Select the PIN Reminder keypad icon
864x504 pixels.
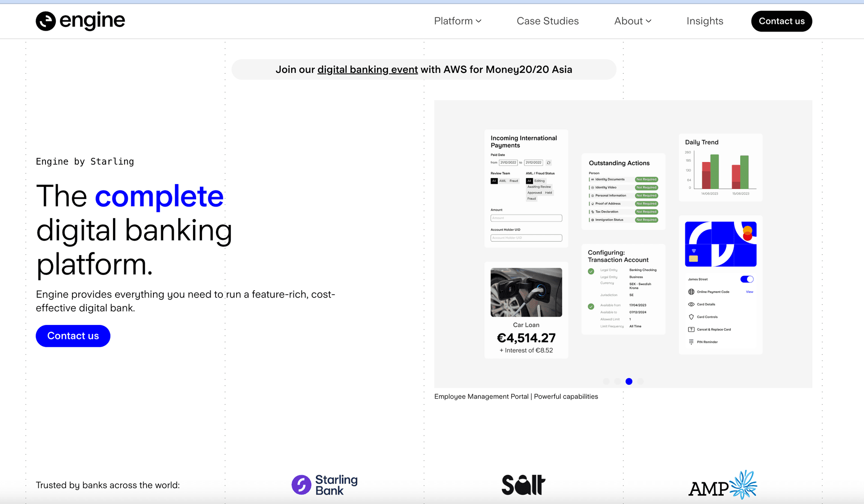pyautogui.click(x=691, y=342)
